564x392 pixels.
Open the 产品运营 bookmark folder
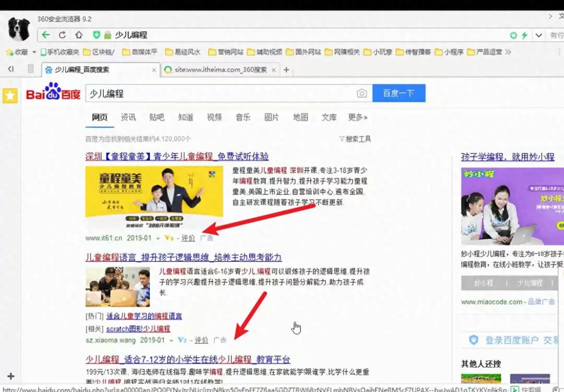pyautogui.click(x=485, y=52)
